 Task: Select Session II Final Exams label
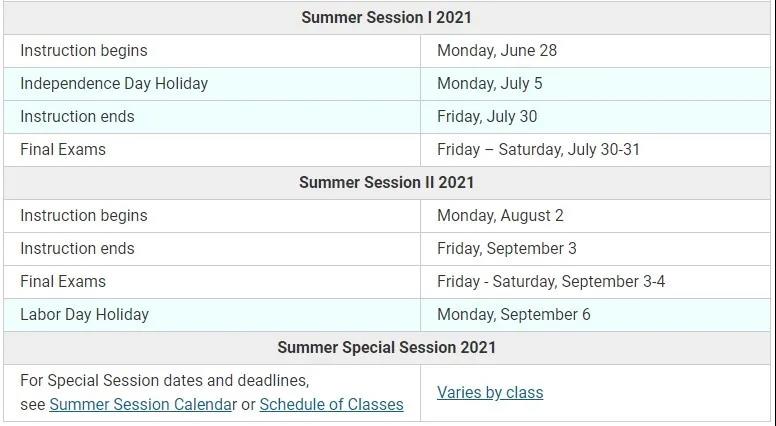coord(63,282)
